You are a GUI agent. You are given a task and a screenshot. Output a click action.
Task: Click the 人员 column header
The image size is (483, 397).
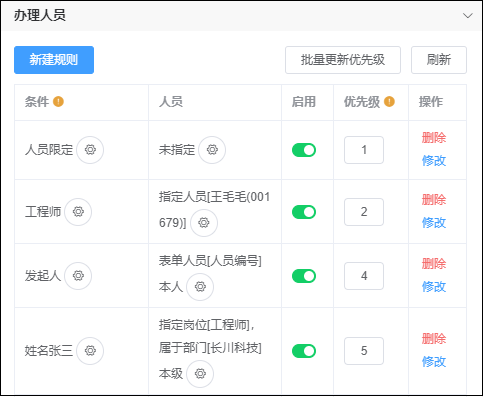[x=171, y=102]
